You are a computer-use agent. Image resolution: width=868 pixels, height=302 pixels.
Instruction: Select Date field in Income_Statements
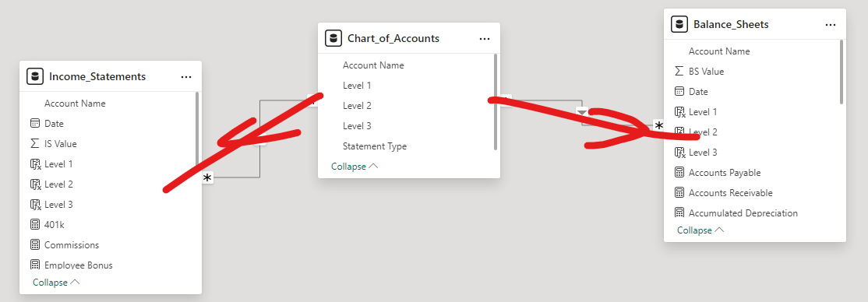click(x=55, y=124)
